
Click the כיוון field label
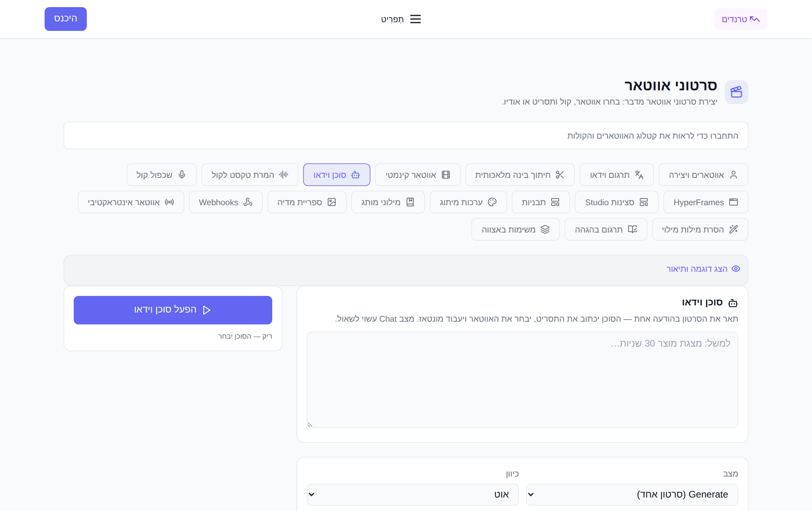point(512,474)
